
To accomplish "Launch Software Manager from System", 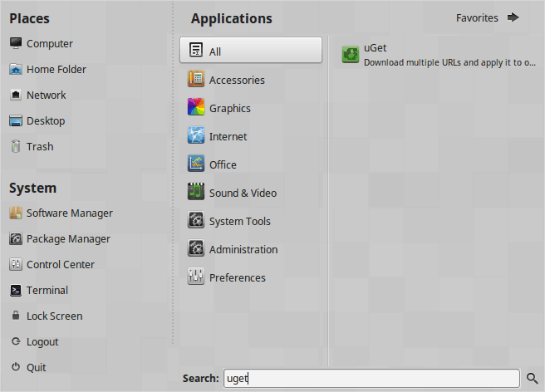I will (16, 213).
